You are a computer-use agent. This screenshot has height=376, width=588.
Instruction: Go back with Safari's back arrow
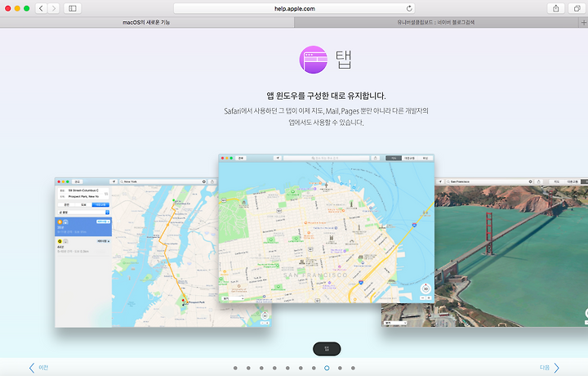coord(42,8)
